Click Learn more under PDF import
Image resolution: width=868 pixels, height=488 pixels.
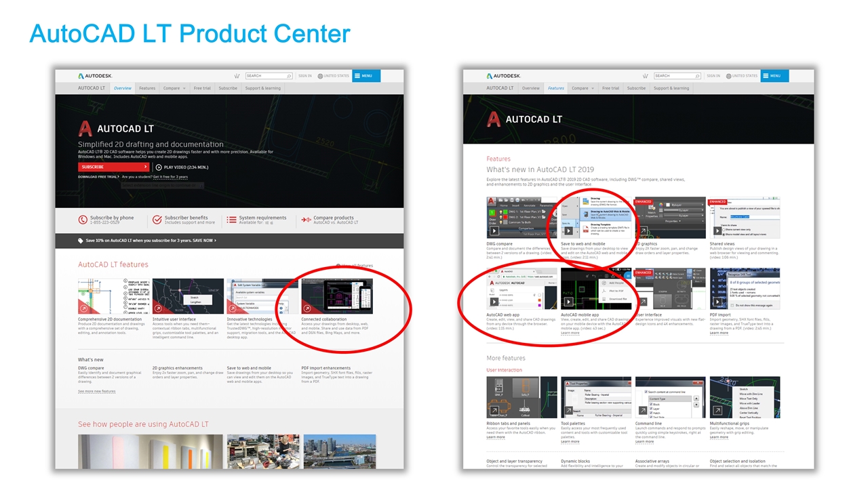coord(719,333)
